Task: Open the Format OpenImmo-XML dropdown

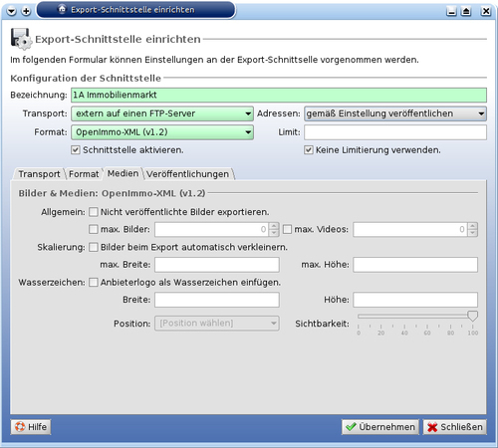Action: 162,132
